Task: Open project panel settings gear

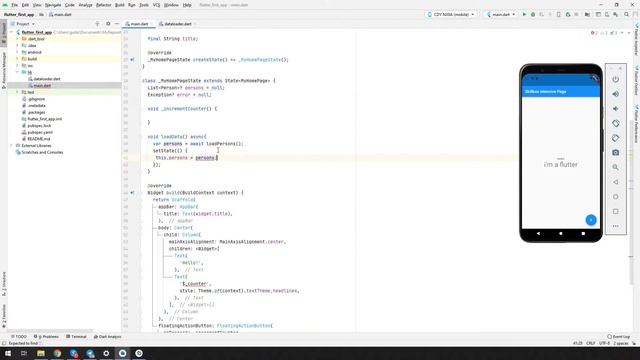Action: [108, 24]
